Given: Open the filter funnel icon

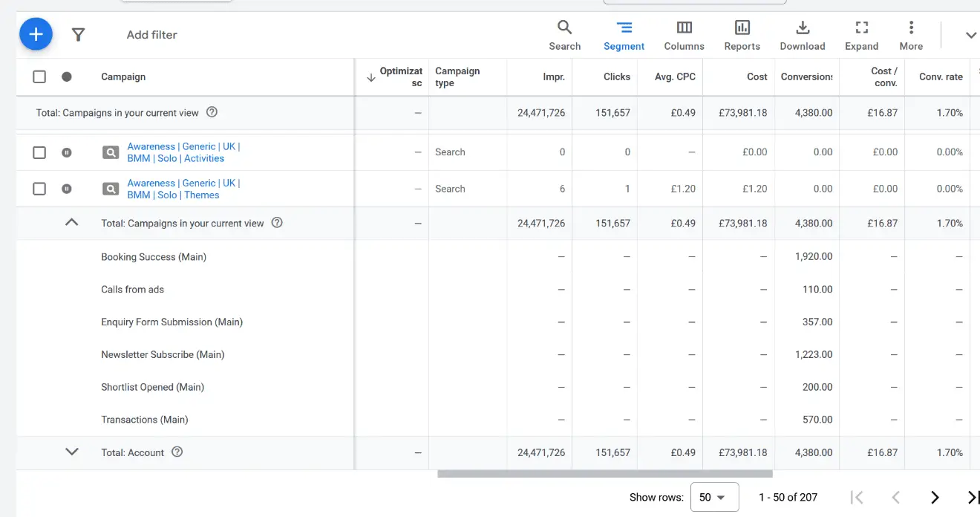Looking at the screenshot, I should 78,34.
